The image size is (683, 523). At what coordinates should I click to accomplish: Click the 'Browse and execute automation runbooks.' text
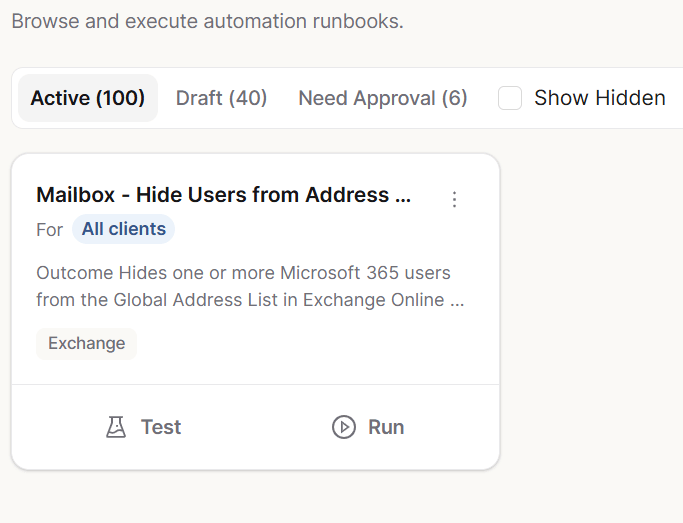tap(208, 21)
